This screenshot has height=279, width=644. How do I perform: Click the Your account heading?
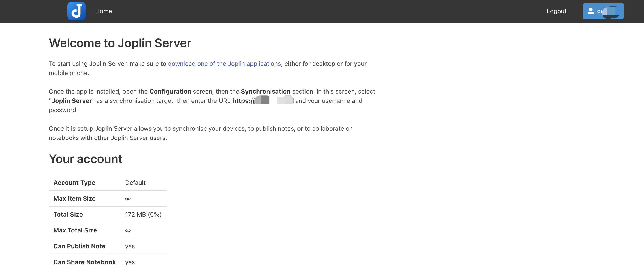pyautogui.click(x=85, y=159)
